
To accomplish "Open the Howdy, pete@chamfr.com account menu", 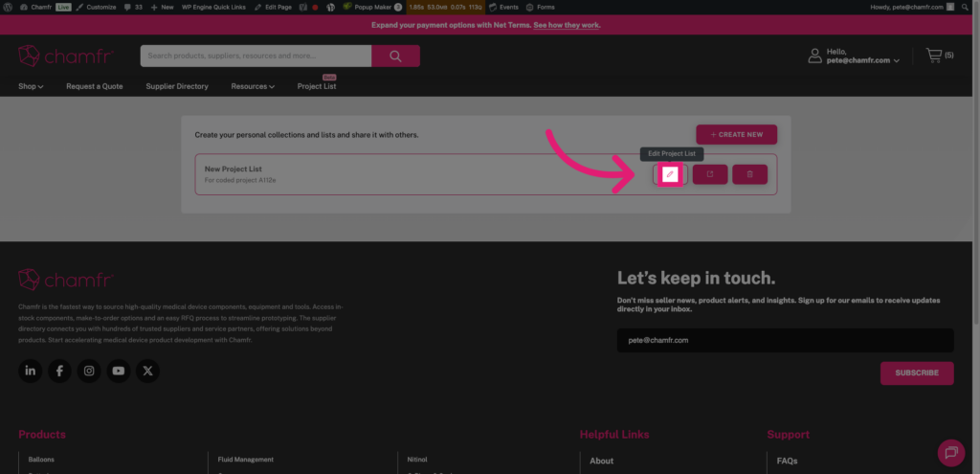I will pyautogui.click(x=912, y=7).
